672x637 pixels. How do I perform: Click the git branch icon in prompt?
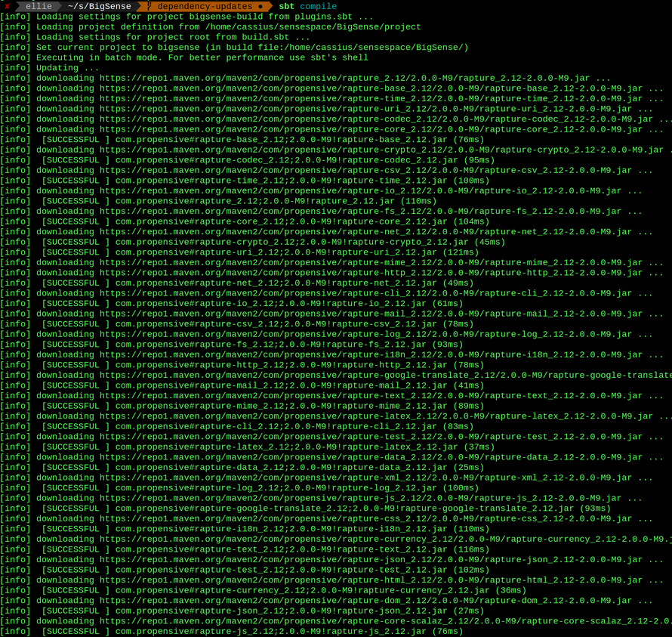click(150, 6)
